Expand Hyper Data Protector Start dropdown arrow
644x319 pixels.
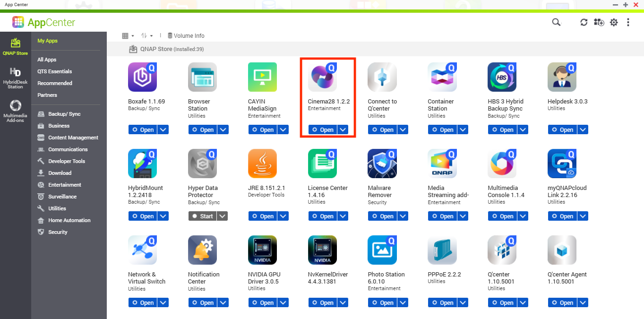223,216
